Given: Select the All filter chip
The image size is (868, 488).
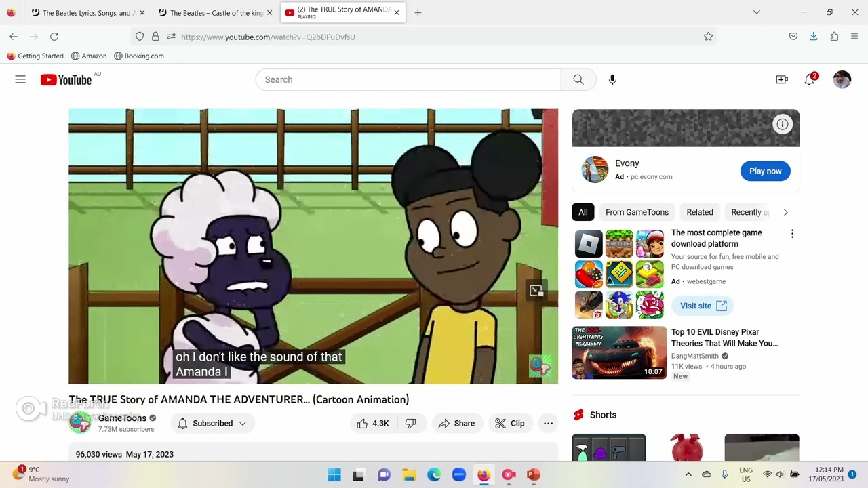Looking at the screenshot, I should (583, 212).
